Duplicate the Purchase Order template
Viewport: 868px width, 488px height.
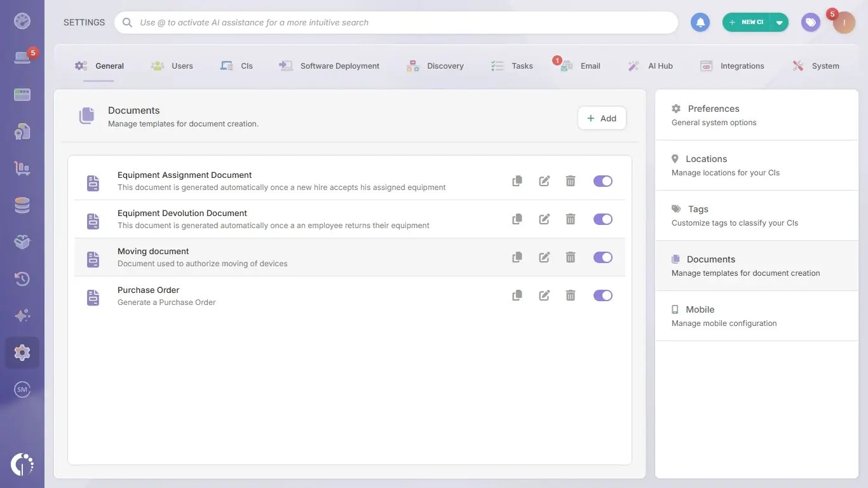[517, 295]
